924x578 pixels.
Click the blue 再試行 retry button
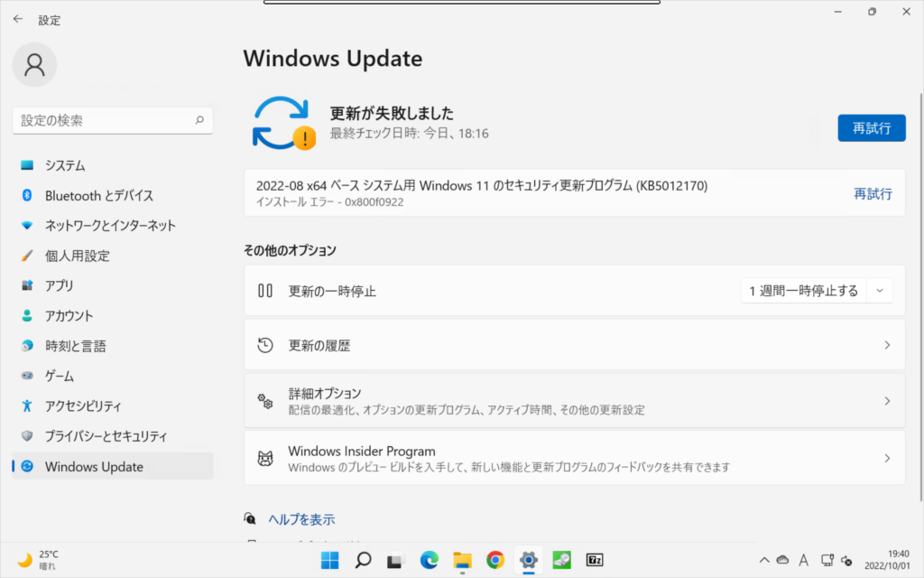(x=871, y=128)
